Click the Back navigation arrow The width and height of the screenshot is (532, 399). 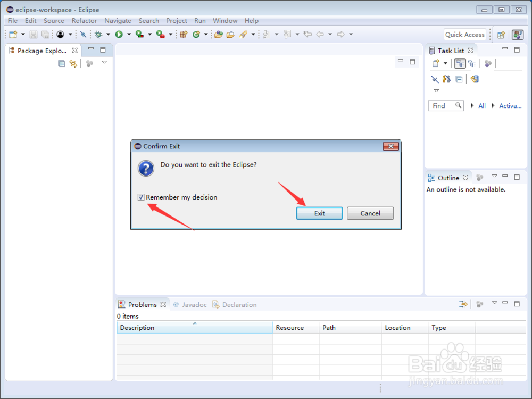click(320, 34)
